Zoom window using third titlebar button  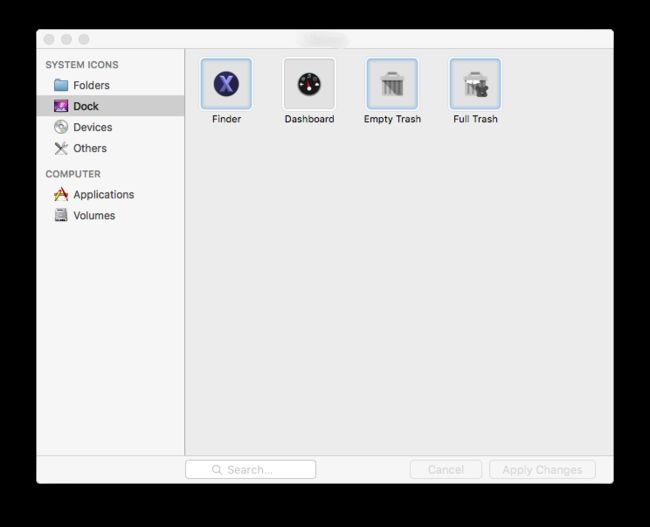point(84,39)
